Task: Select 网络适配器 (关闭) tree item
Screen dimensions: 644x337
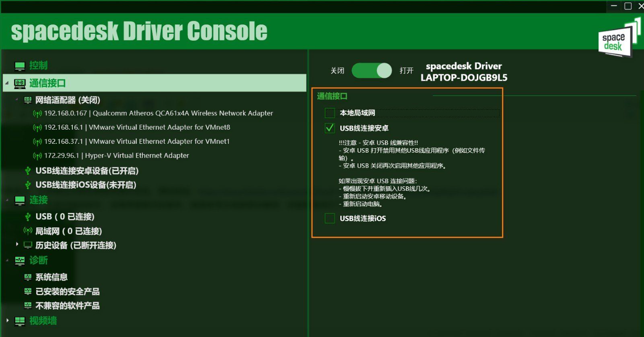Action: 68,100
